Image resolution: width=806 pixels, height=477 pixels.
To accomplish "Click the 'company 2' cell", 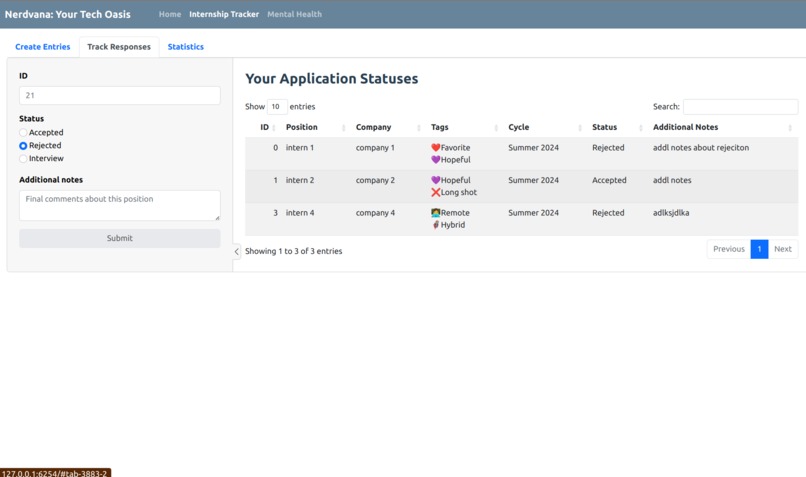I will [375, 180].
